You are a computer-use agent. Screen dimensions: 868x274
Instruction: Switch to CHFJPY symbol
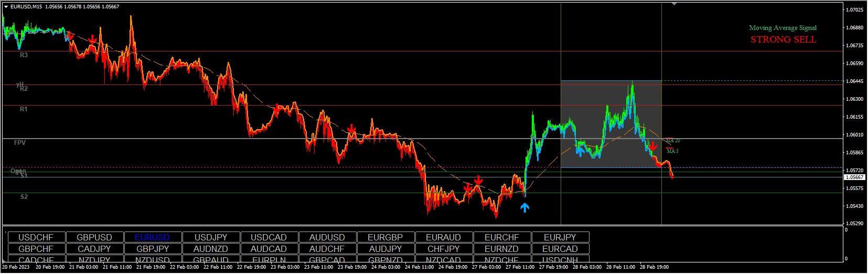coord(444,249)
